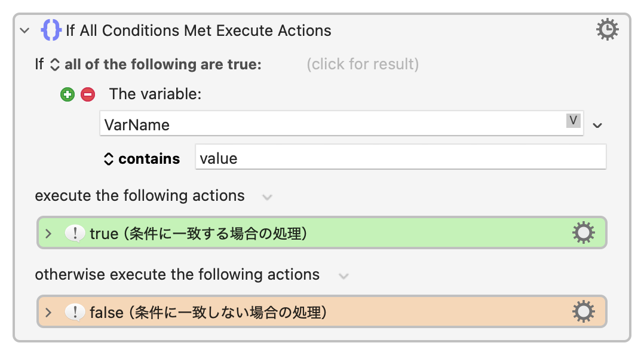
Task: Click the variable V insert token icon
Action: [x=574, y=121]
